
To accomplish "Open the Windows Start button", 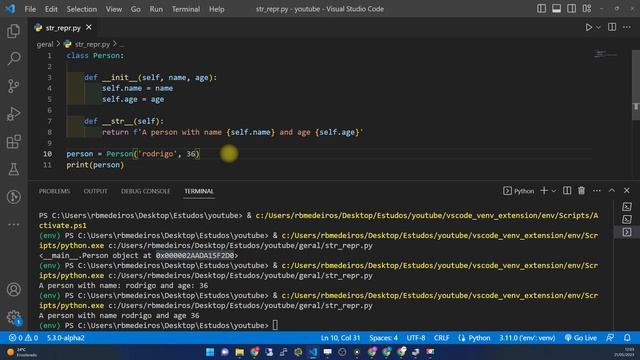I will (x=210, y=352).
